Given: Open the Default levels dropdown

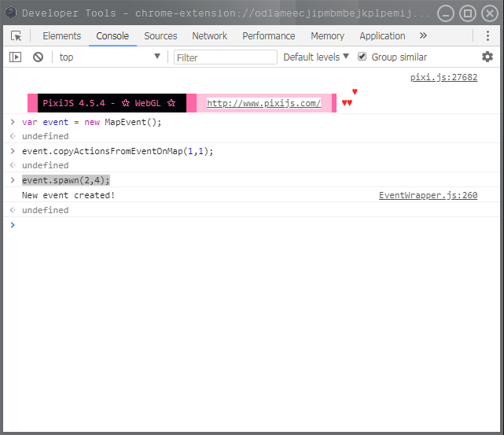Looking at the screenshot, I should click(315, 57).
